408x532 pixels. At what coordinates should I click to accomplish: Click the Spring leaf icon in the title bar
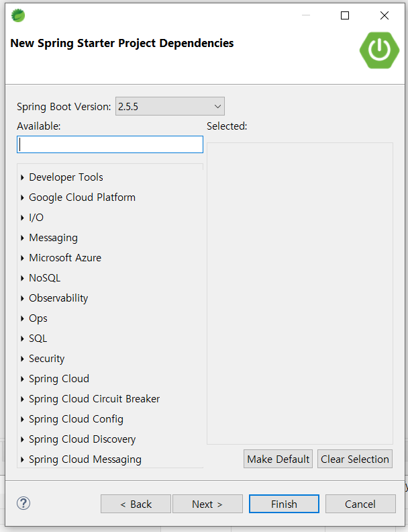[18, 15]
